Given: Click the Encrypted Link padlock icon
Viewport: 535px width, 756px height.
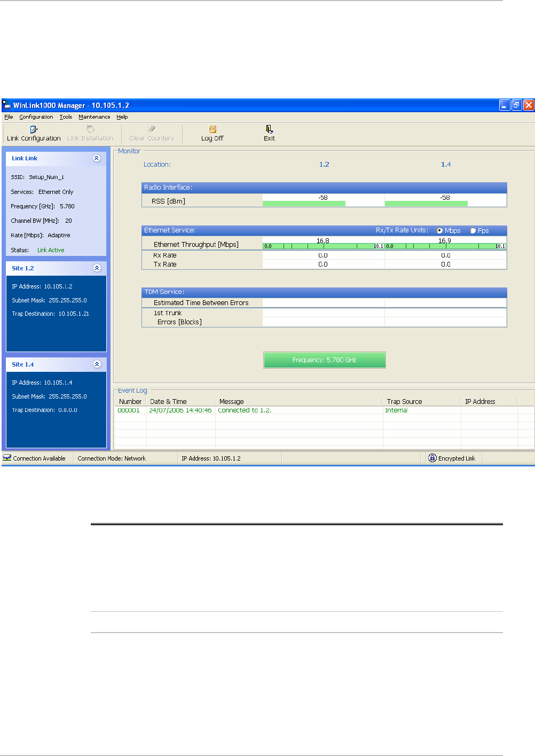Looking at the screenshot, I should [432, 458].
